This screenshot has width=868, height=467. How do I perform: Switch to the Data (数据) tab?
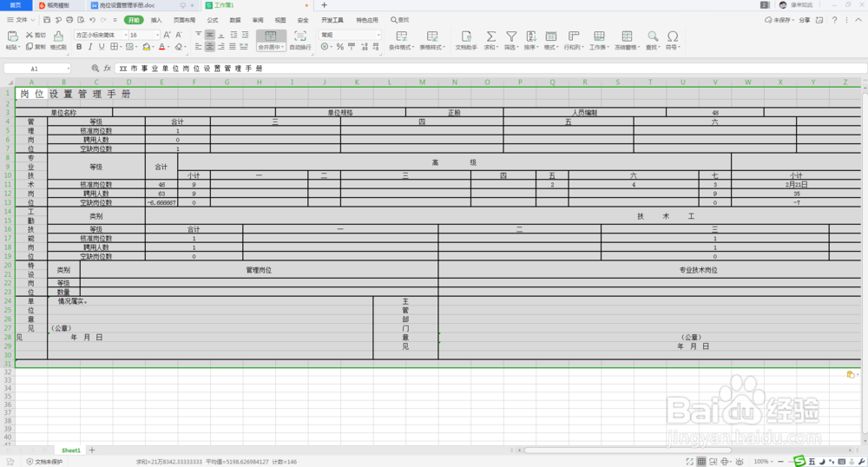pyautogui.click(x=235, y=20)
